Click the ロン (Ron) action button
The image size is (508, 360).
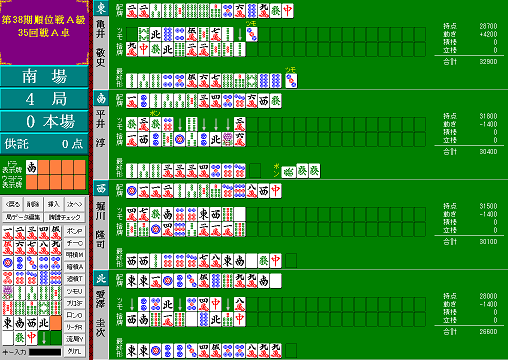(74, 315)
